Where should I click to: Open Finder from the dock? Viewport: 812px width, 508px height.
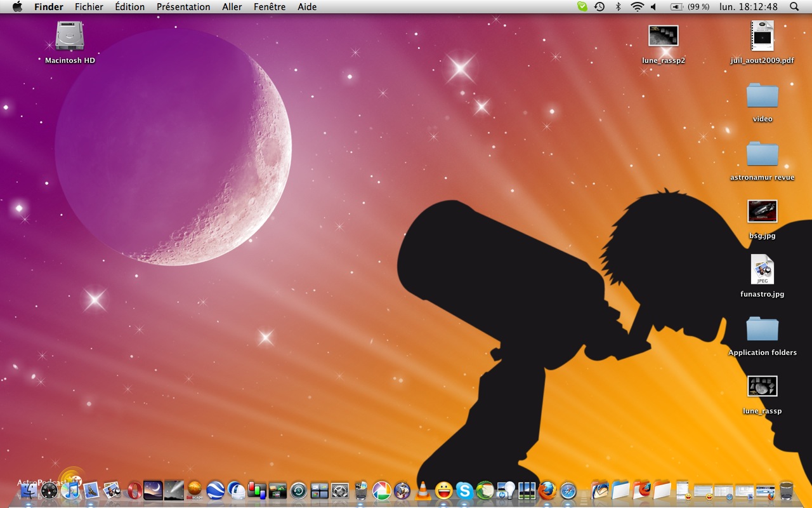coord(29,490)
